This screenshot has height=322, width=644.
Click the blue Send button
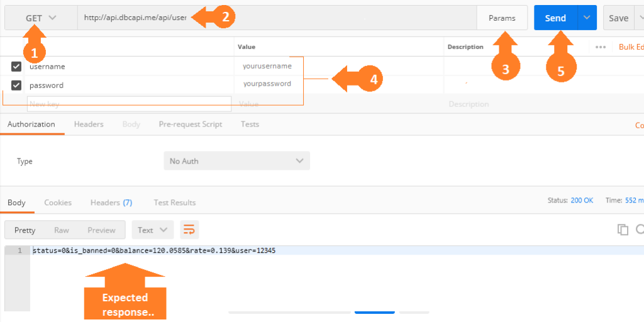pos(555,18)
